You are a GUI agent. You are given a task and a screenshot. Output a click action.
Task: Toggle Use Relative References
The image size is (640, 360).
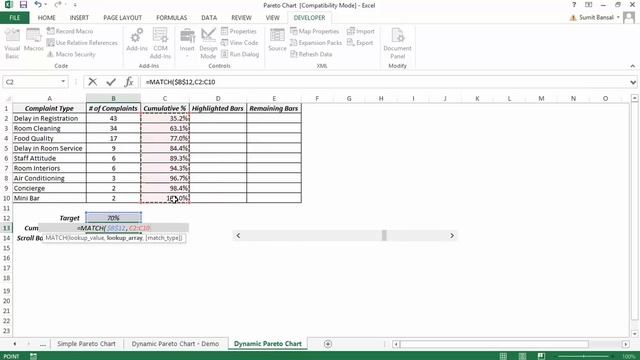pos(82,42)
